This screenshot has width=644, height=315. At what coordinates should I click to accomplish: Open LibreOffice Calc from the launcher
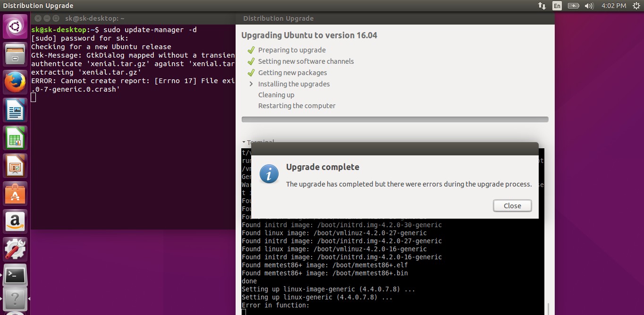pyautogui.click(x=16, y=138)
